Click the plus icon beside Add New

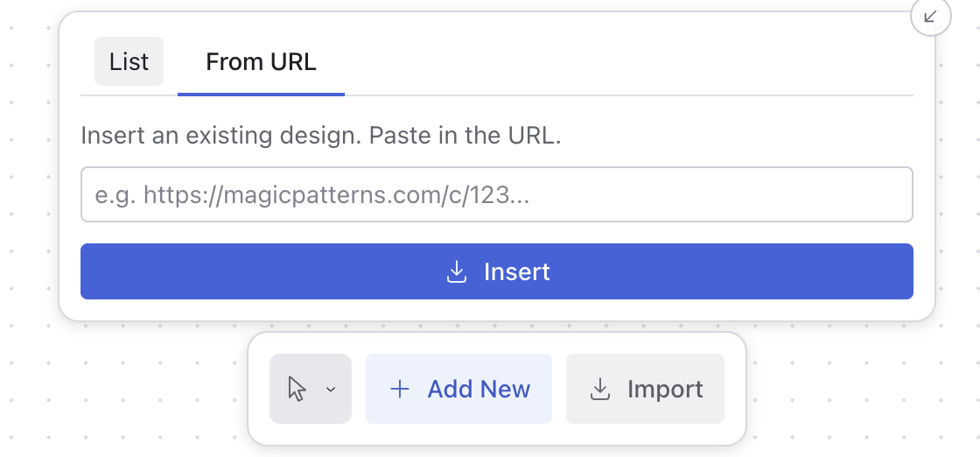[x=399, y=389]
